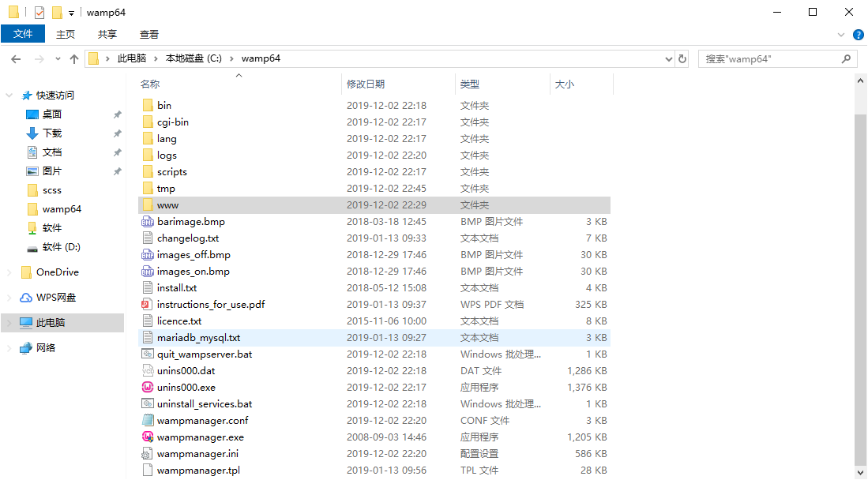Select file mariadb_mysql.txt

pyautogui.click(x=374, y=338)
